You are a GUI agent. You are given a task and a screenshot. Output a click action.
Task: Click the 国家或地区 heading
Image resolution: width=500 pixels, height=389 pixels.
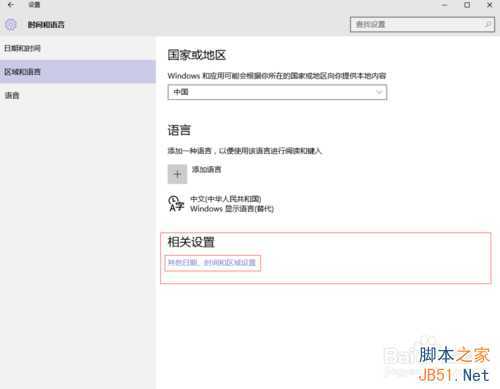tap(197, 55)
